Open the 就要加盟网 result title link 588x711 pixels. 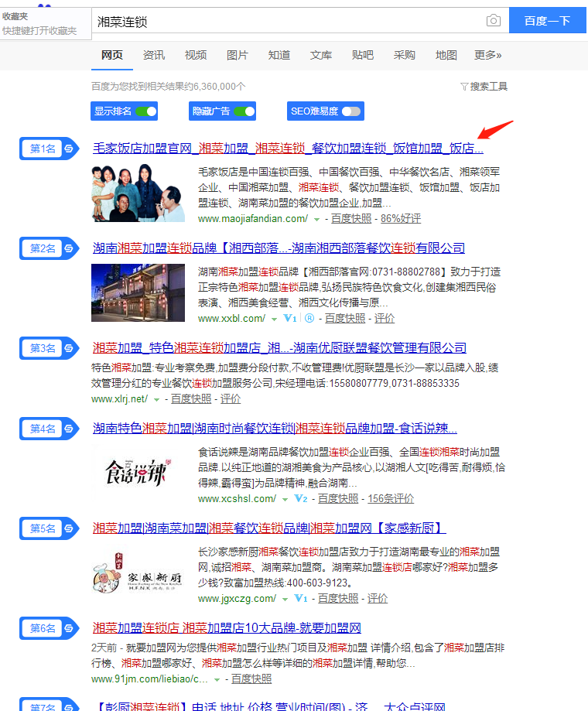click(x=227, y=627)
